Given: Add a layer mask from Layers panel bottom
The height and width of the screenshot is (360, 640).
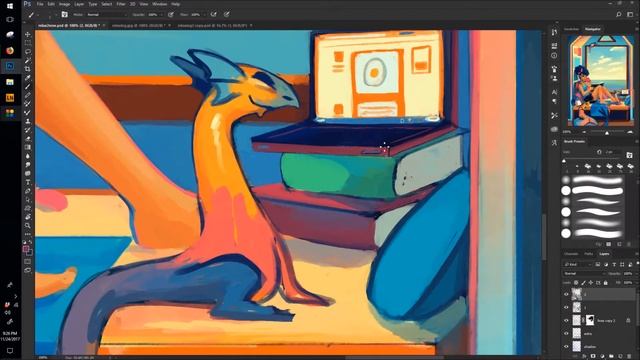Looking at the screenshot, I should tap(593, 356).
